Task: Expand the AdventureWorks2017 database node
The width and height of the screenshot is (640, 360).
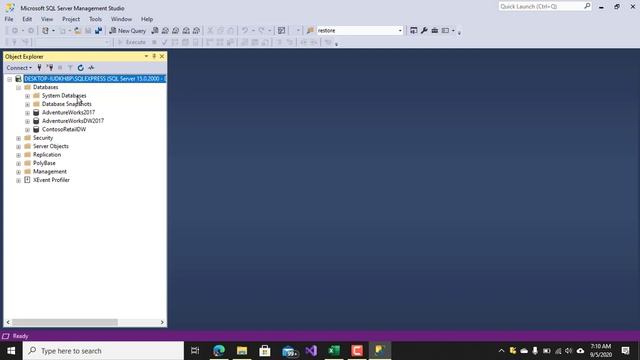Action: (x=27, y=113)
